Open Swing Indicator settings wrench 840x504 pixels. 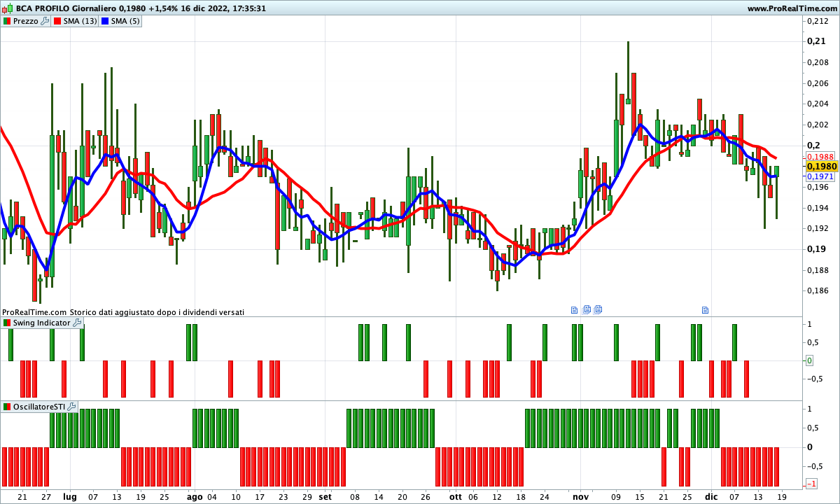pyautogui.click(x=77, y=323)
